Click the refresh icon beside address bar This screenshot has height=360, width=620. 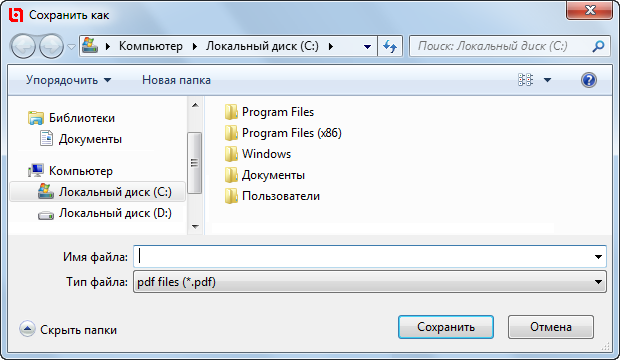[390, 46]
